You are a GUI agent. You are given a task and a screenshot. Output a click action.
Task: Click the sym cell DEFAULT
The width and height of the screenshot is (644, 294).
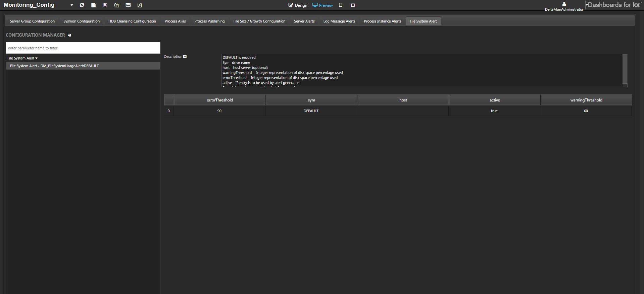311,111
